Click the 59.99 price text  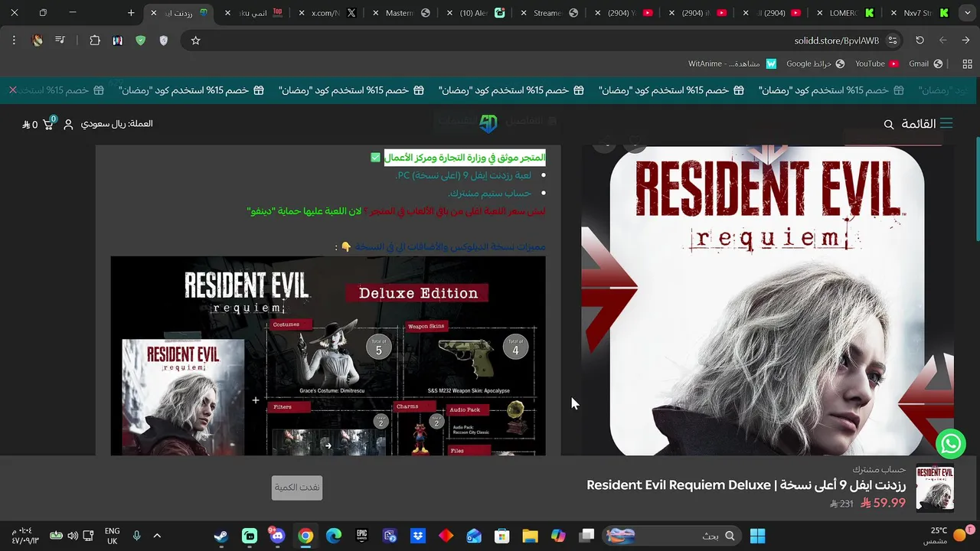tap(884, 504)
